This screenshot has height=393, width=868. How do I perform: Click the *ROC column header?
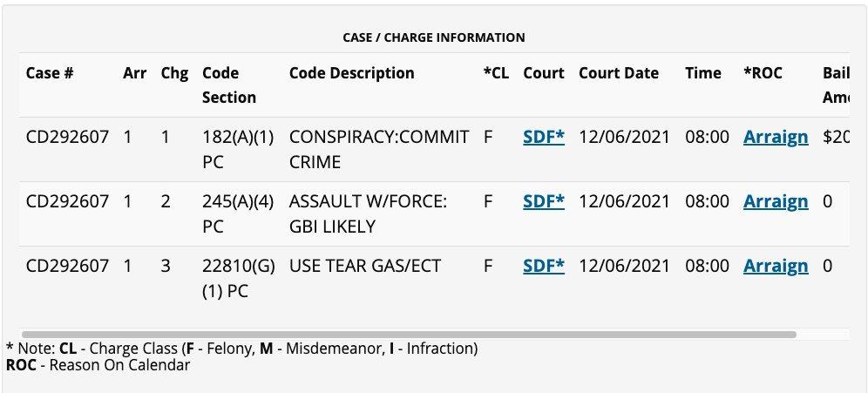coord(763,73)
